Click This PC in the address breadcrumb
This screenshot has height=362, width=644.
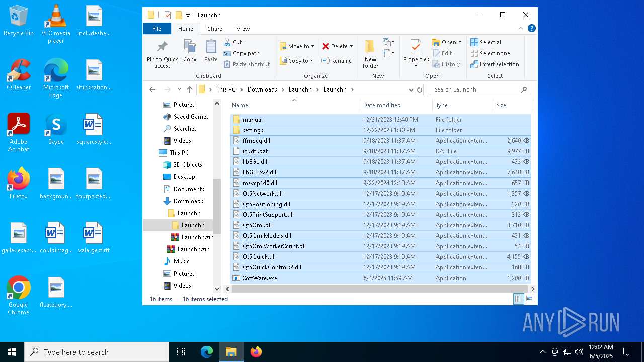coord(226,89)
